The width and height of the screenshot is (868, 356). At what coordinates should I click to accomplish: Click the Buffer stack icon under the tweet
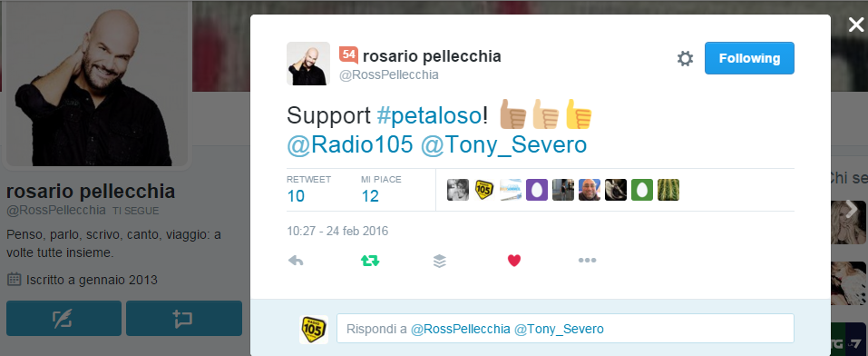coord(440,261)
